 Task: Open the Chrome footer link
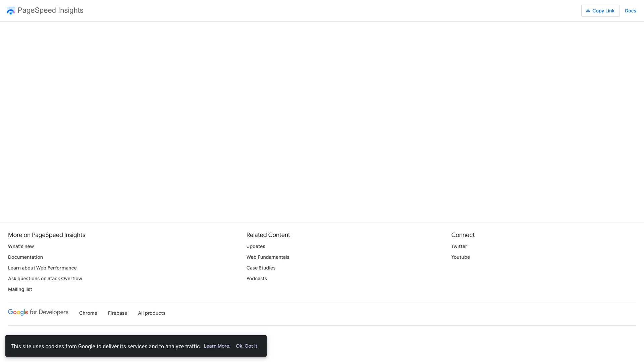point(88,313)
